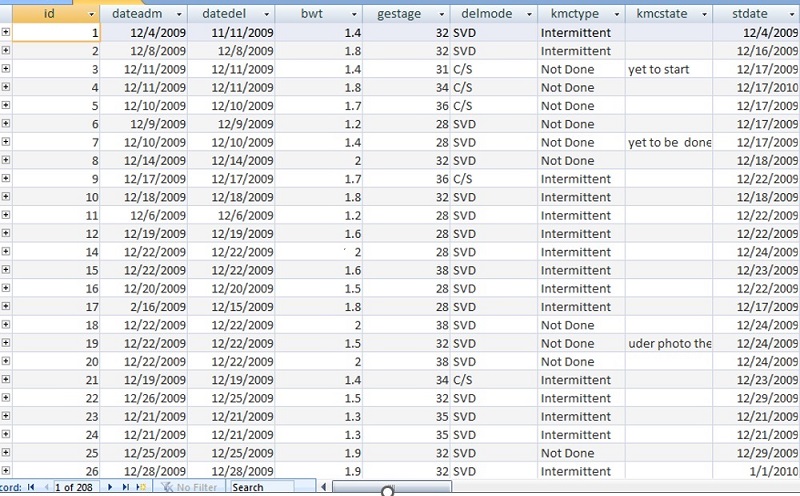Click the current record number box

click(77, 487)
